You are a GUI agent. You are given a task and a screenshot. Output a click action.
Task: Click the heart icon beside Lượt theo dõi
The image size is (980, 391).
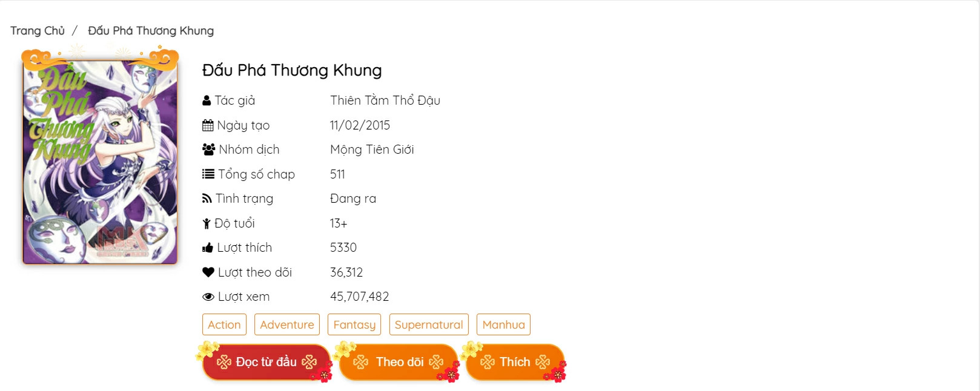pos(208,272)
